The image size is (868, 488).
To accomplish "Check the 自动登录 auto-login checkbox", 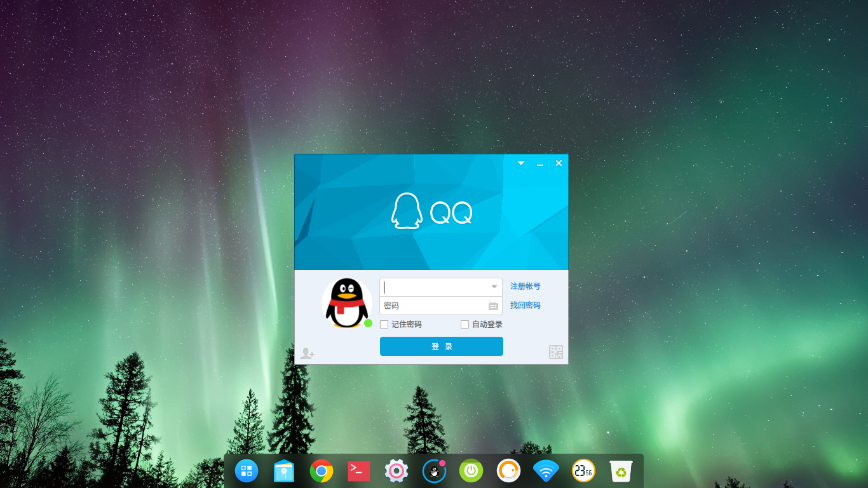I will click(465, 324).
